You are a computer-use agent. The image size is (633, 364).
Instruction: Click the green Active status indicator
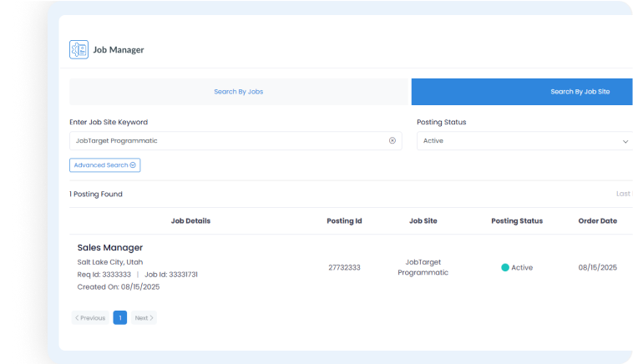505,267
